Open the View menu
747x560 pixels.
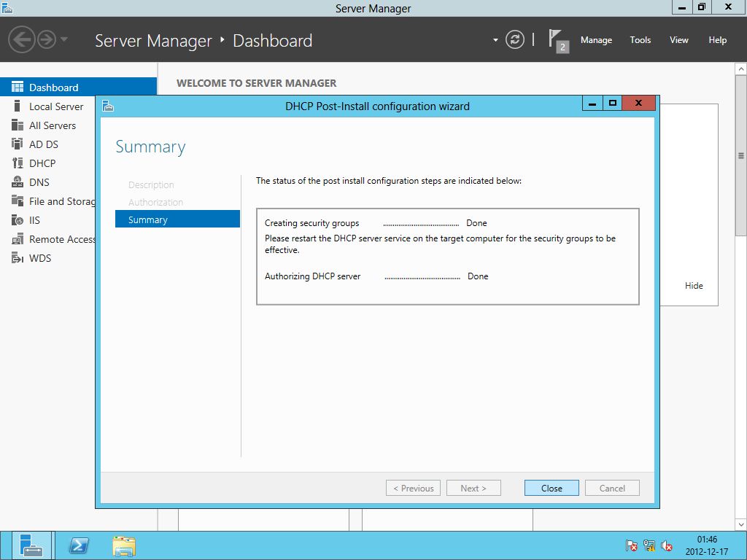(x=678, y=40)
